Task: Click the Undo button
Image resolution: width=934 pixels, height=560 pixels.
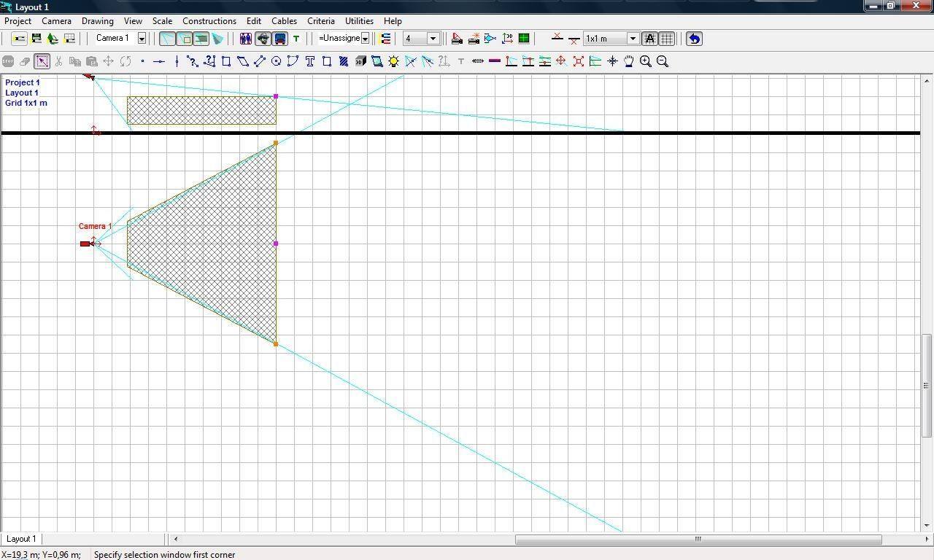Action: point(692,38)
